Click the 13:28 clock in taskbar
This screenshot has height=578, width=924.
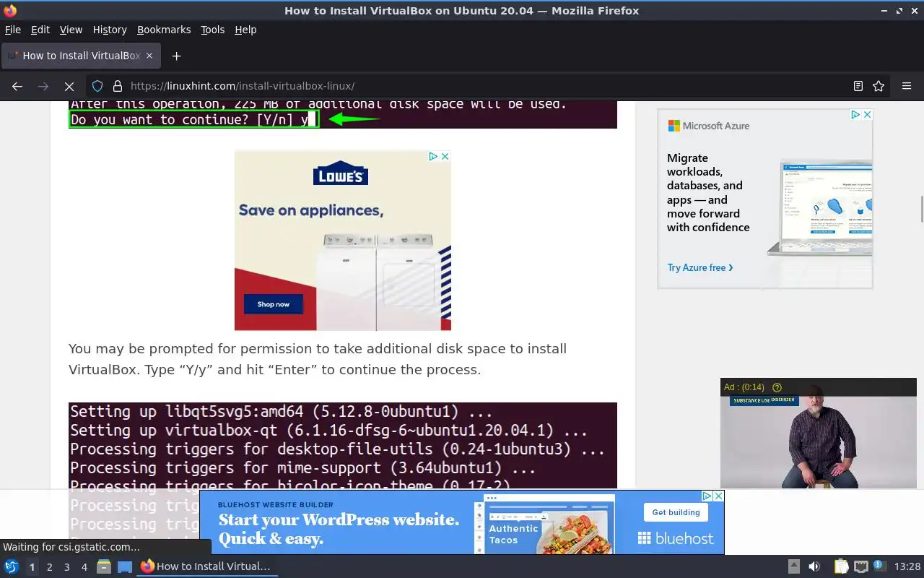click(907, 566)
